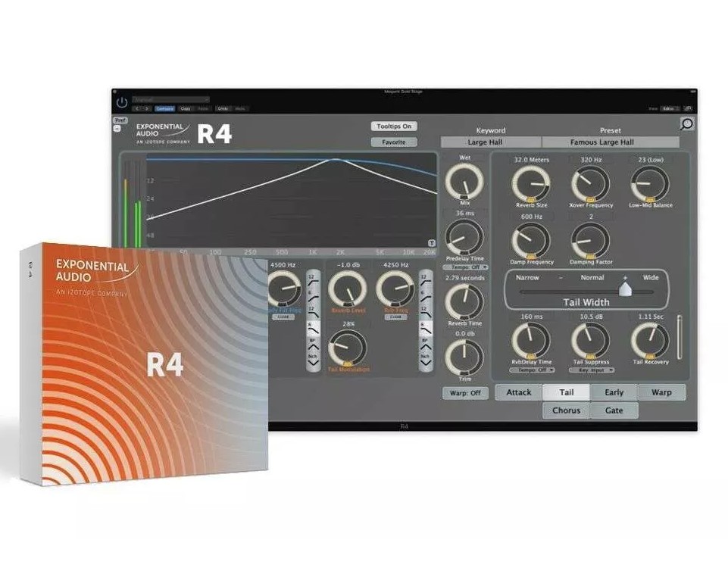Click the Reverb Time knob

point(464,301)
